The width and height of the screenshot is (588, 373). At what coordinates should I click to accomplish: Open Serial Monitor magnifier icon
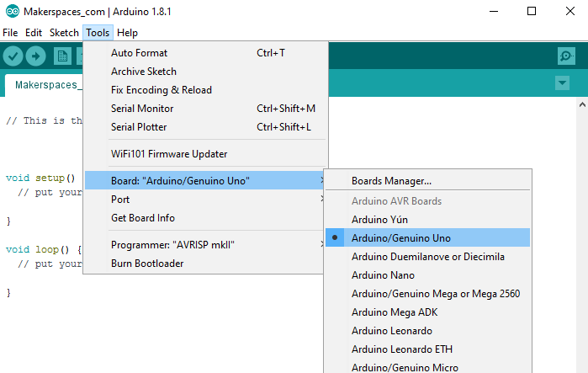[566, 56]
